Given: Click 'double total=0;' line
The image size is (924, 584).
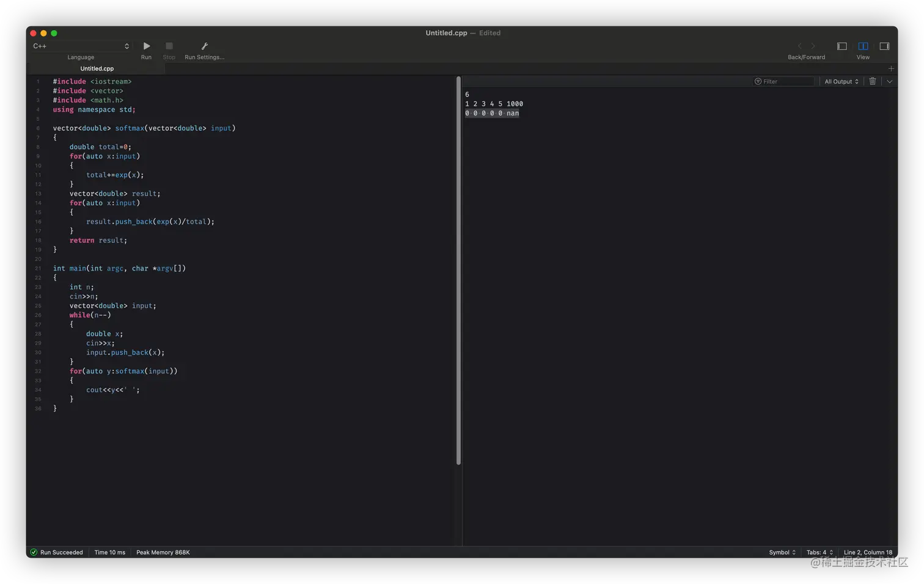Looking at the screenshot, I should [100, 147].
